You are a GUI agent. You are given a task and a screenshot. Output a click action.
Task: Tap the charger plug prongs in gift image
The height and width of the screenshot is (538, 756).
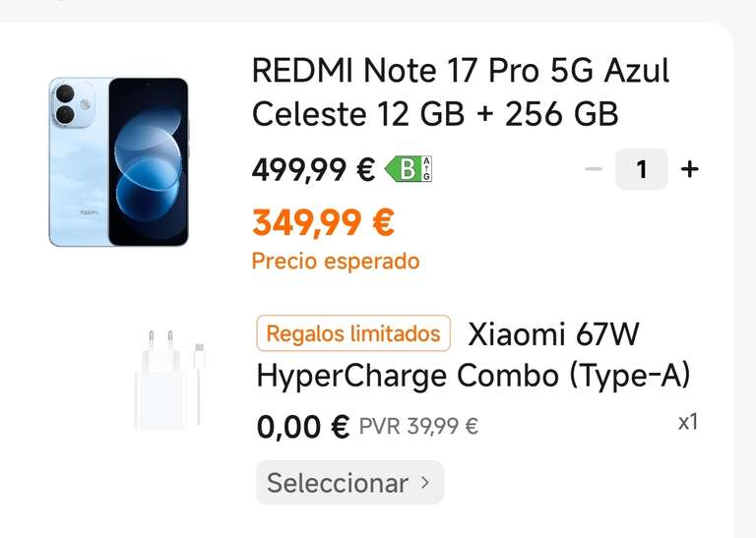[x=161, y=341]
